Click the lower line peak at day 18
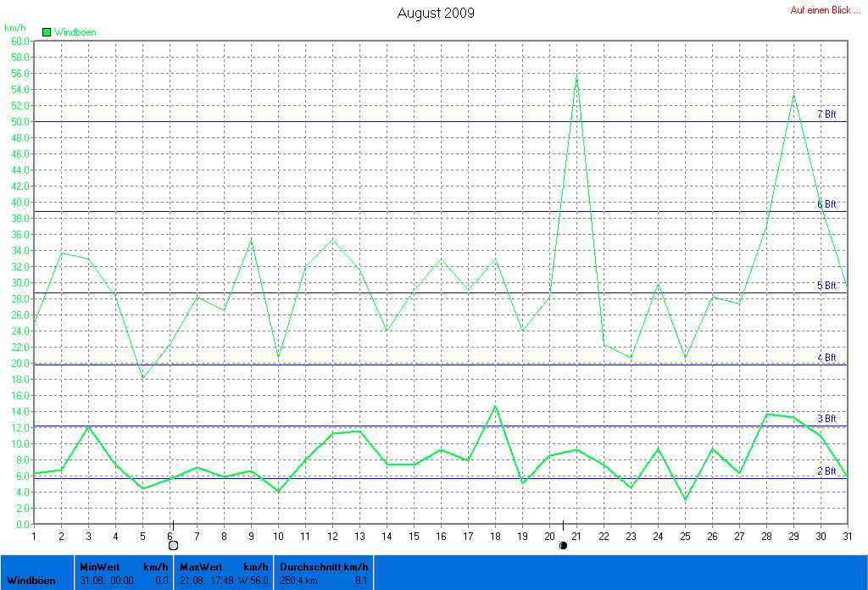868x590 pixels. 495,406
